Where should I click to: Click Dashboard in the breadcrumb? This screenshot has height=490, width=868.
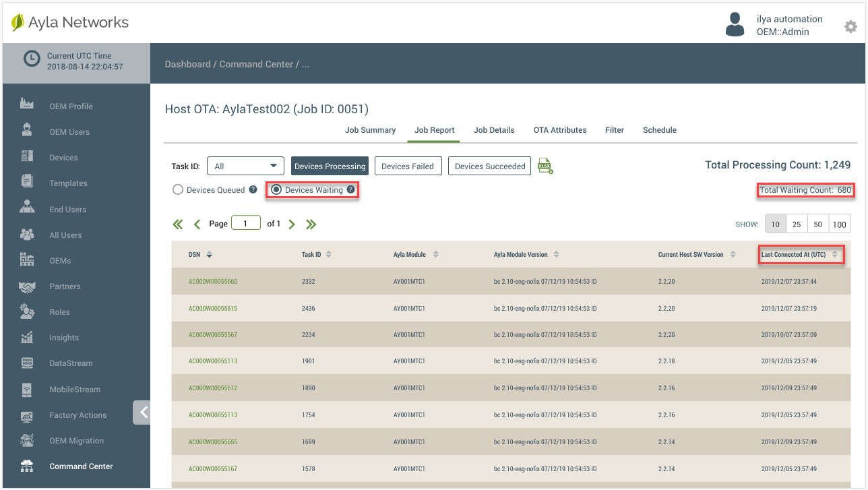pos(188,64)
